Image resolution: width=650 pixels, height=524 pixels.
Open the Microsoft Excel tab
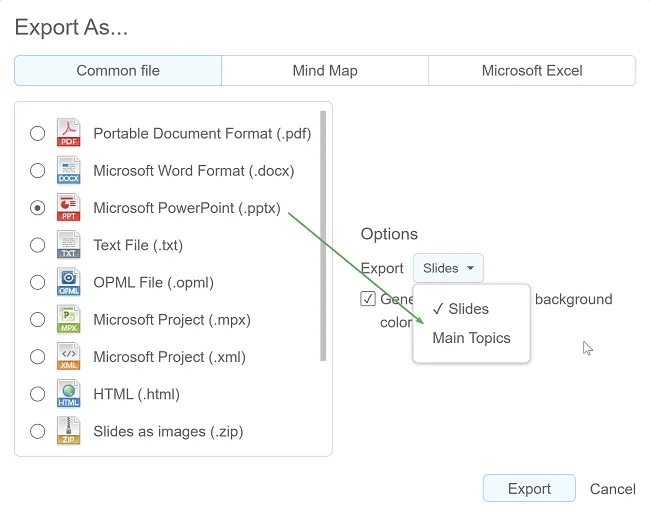[x=531, y=71]
